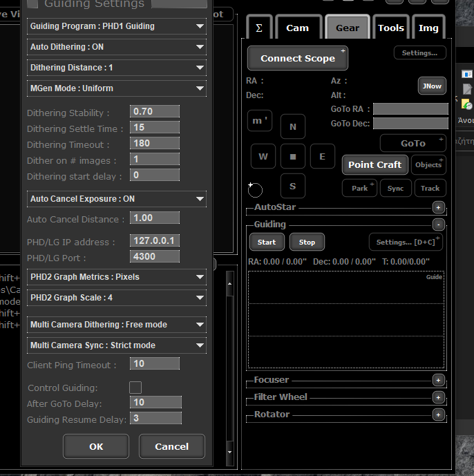Click the square stop-slew button between W and E
The width and height of the screenshot is (474, 476).
[x=293, y=157]
